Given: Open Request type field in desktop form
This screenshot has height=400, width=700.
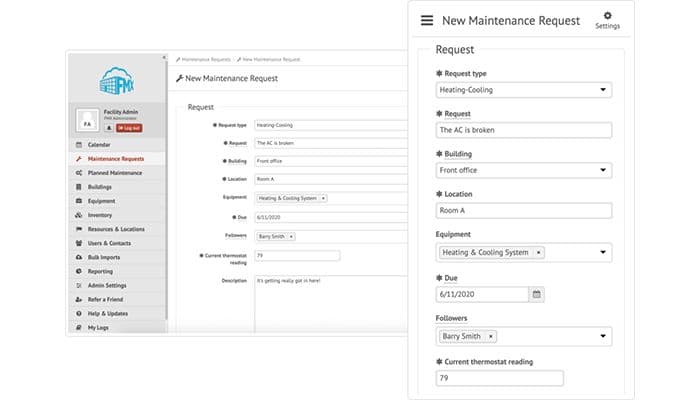Looking at the screenshot, I should pyautogui.click(x=331, y=125).
